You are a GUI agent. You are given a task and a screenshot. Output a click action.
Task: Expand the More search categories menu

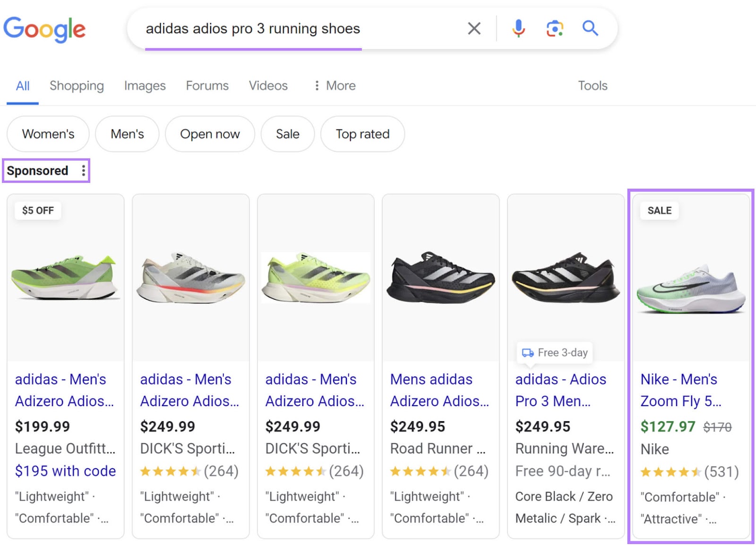coord(335,86)
